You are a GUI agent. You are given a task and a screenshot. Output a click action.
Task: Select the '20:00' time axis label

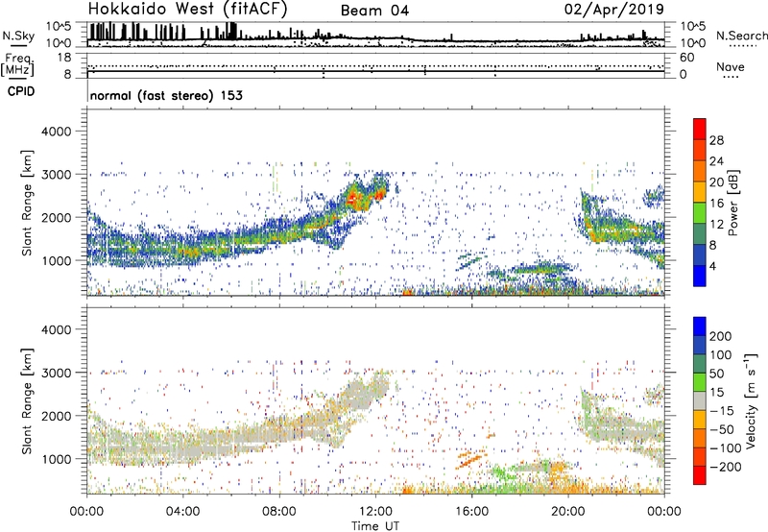pyautogui.click(x=567, y=512)
